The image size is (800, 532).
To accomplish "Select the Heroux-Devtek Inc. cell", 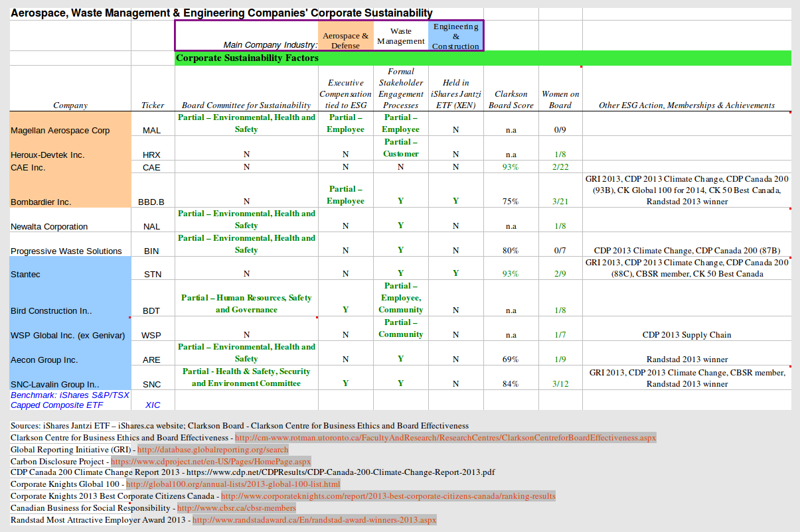I will 70,148.
